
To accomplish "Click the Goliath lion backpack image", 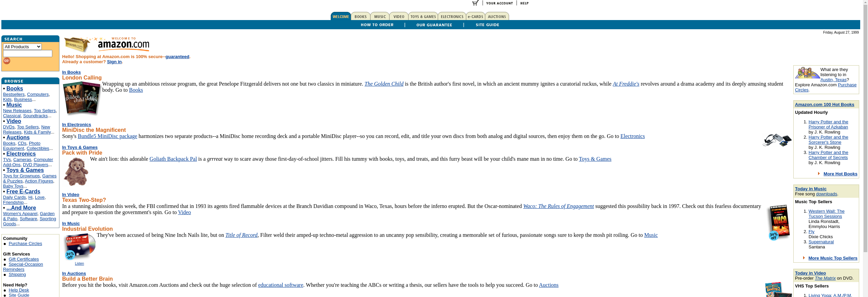I will pos(76,171).
